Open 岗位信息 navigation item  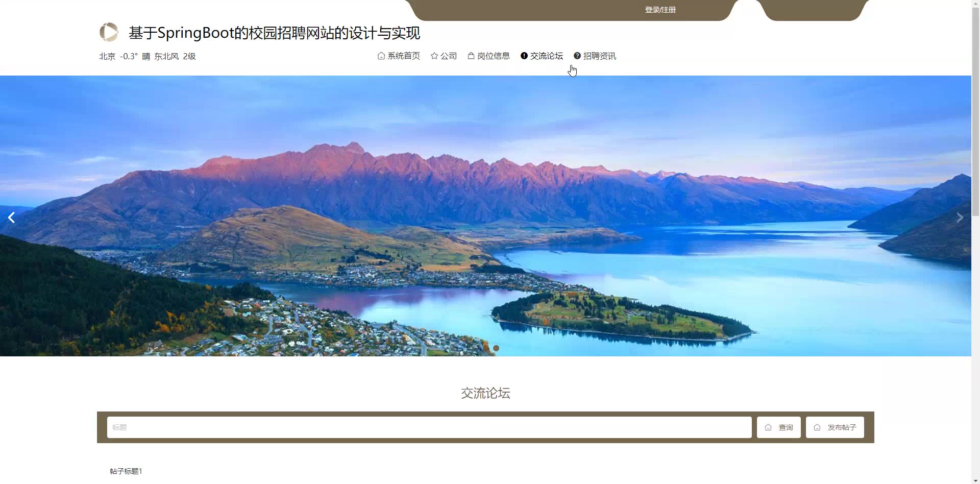coord(488,56)
